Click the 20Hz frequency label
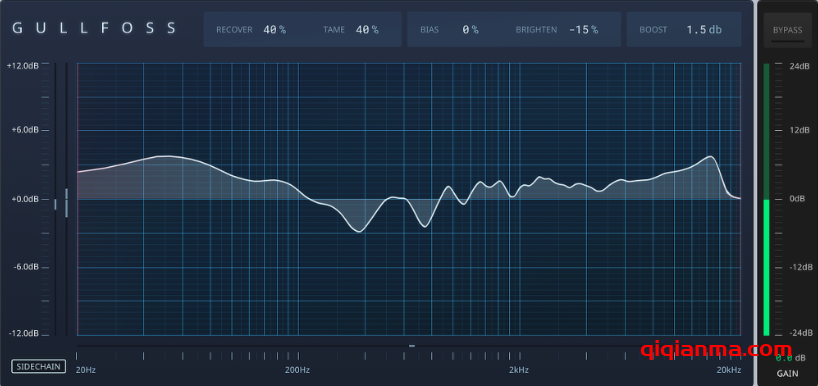Viewport: 818px width, 386px height. click(x=85, y=370)
